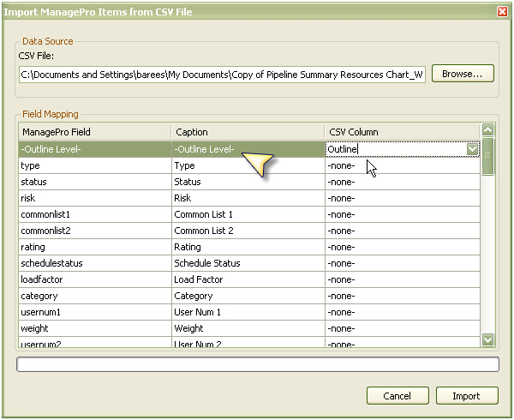Click the Outline text in CSV Column editor
The width and height of the screenshot is (514, 420).
click(x=342, y=149)
